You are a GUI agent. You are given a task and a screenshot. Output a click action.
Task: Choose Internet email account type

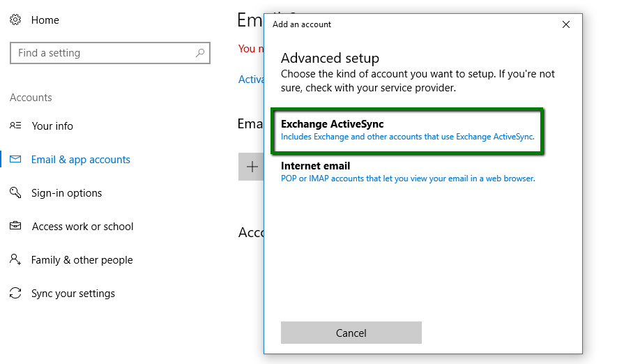315,166
